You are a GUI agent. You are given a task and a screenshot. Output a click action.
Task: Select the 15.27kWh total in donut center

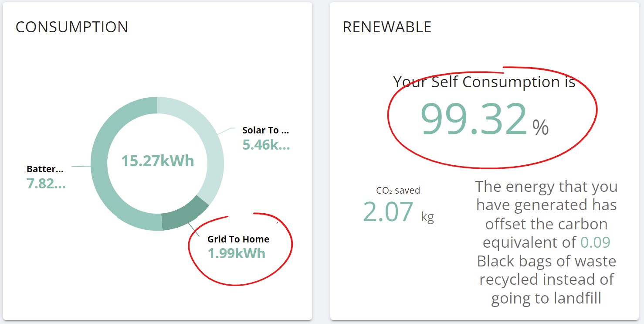157,160
